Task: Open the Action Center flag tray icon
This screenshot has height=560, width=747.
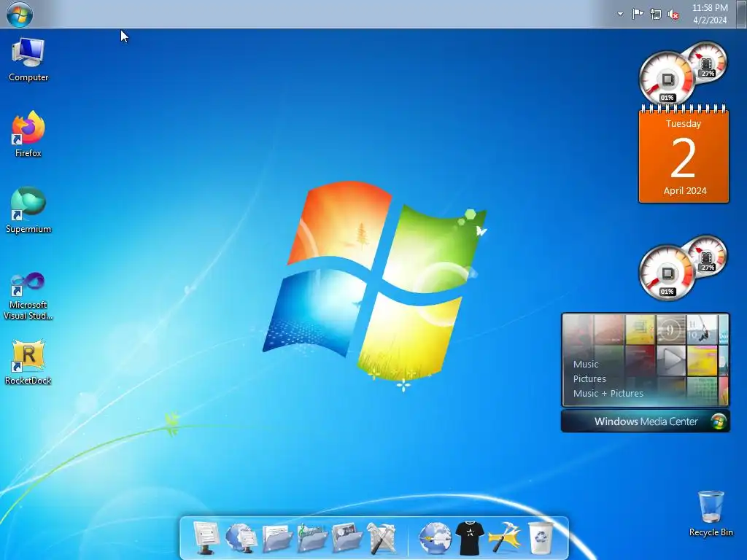Action: (x=638, y=14)
